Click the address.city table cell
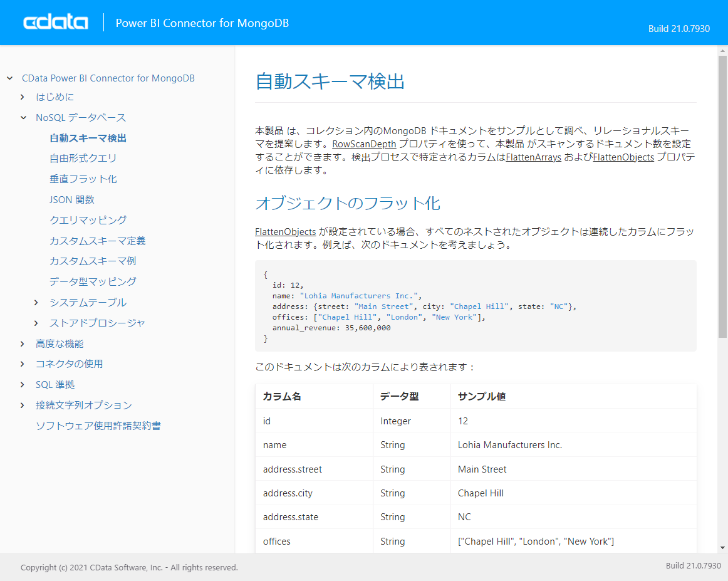Viewport: 728px width, 581px height. (314, 493)
